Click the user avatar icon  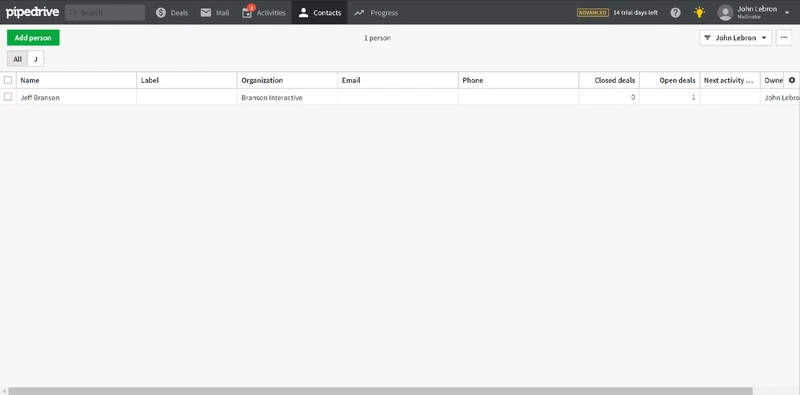pyautogui.click(x=725, y=13)
